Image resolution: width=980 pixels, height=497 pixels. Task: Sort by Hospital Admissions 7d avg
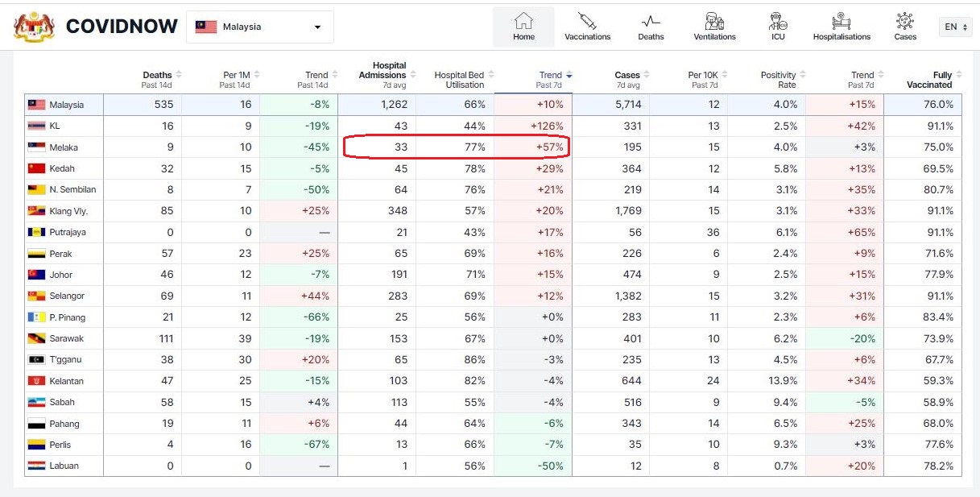pyautogui.click(x=386, y=74)
